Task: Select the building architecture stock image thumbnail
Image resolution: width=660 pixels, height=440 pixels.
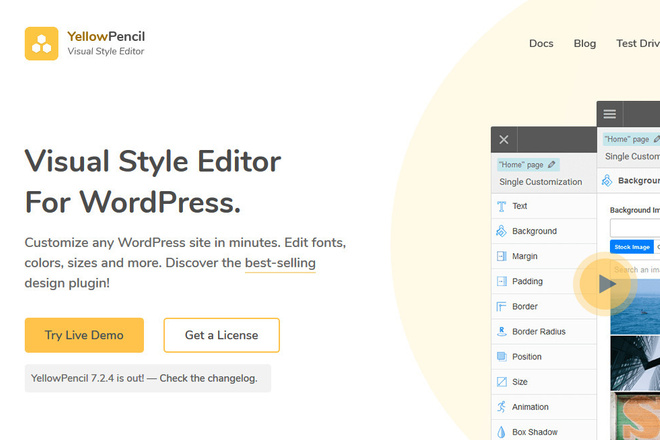Action: point(635,363)
